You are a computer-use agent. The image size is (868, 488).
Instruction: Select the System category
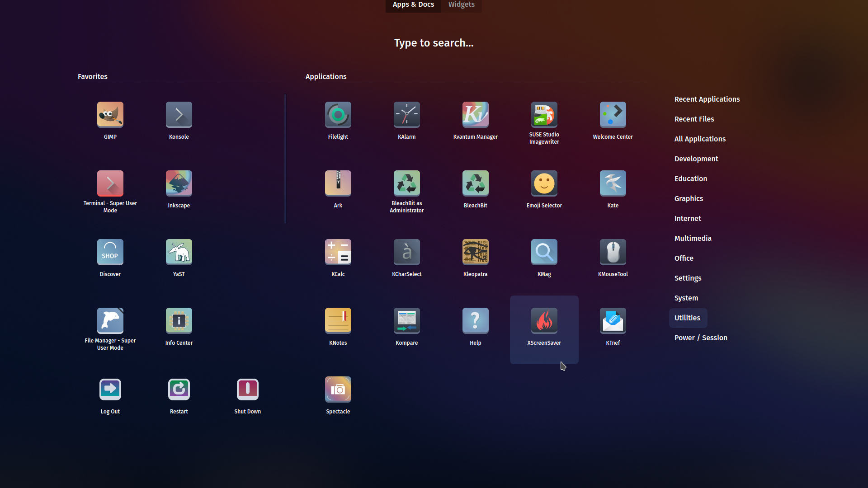tap(686, 298)
